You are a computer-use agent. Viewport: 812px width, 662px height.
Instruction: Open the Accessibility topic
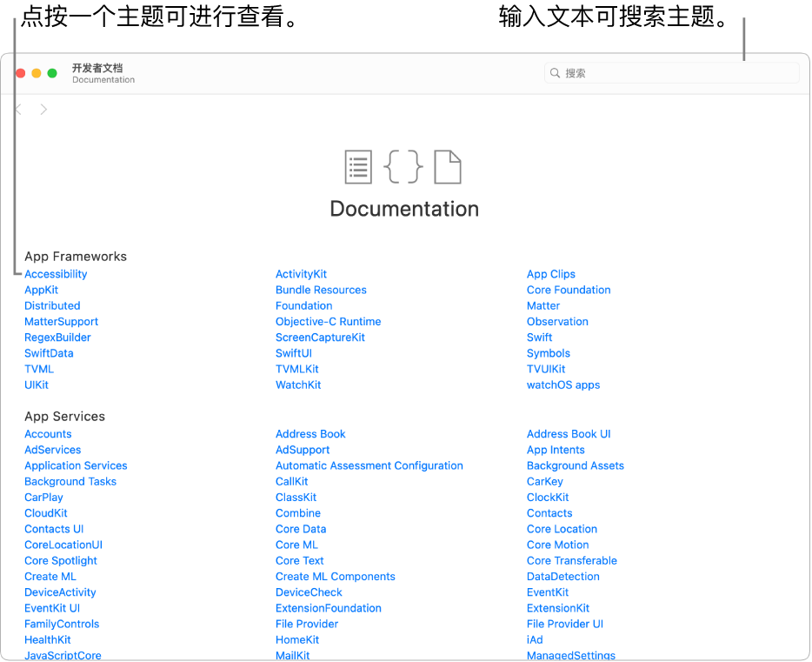(56, 274)
